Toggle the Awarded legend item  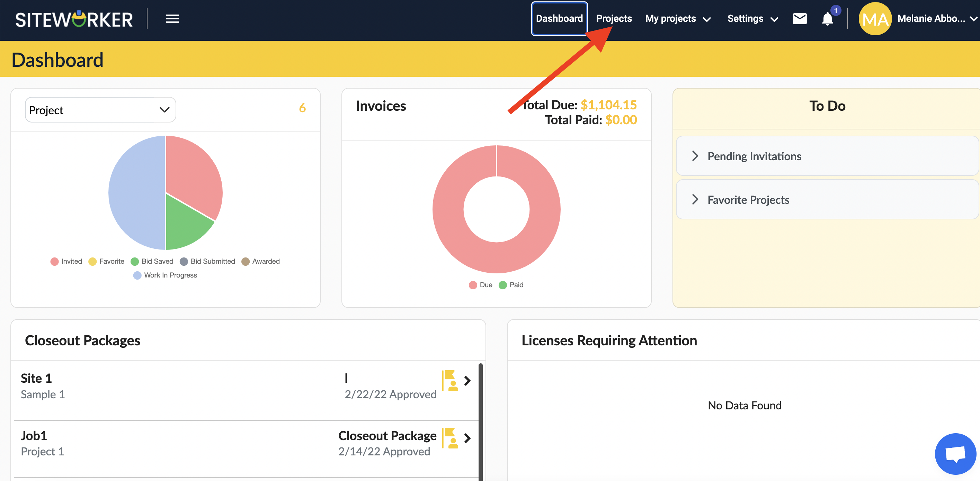pyautogui.click(x=261, y=261)
